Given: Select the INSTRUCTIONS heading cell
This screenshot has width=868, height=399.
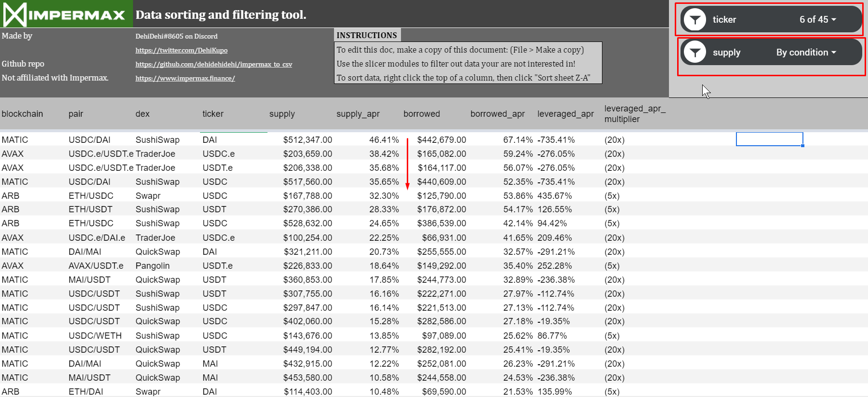Looking at the screenshot, I should pos(367,35).
